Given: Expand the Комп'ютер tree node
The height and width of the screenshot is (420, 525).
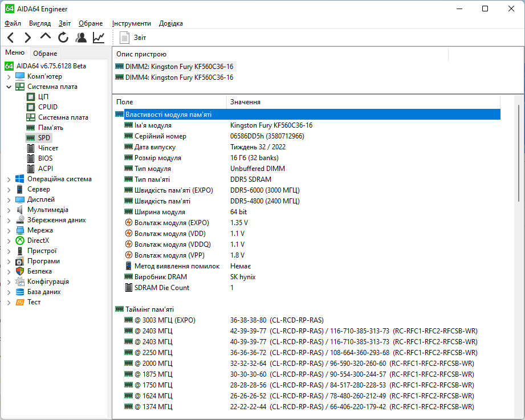Looking at the screenshot, I should [9, 76].
